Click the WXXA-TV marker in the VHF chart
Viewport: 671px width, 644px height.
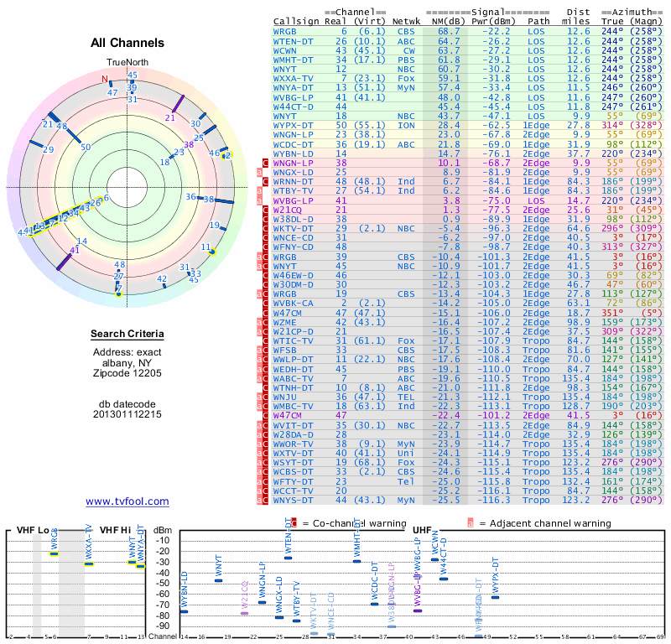click(x=89, y=563)
